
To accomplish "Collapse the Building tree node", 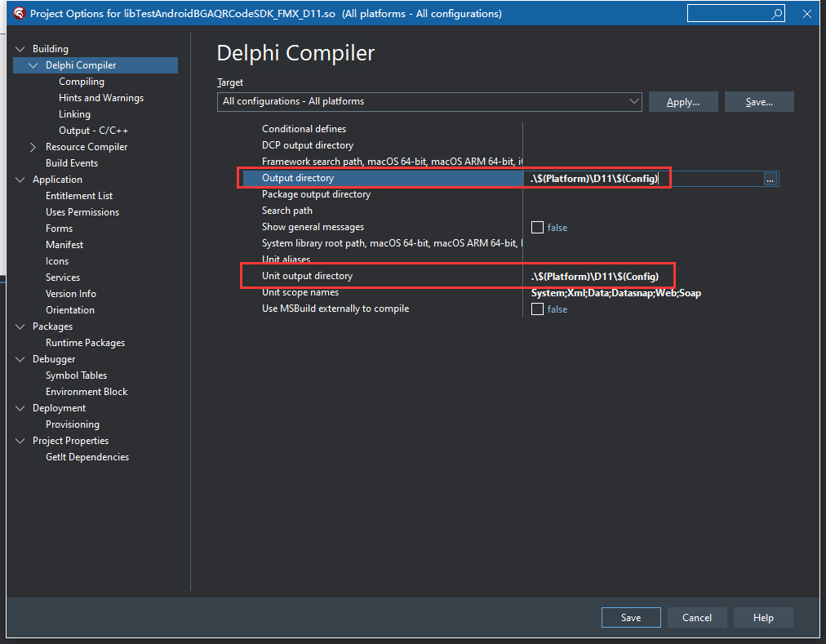I will pos(20,49).
